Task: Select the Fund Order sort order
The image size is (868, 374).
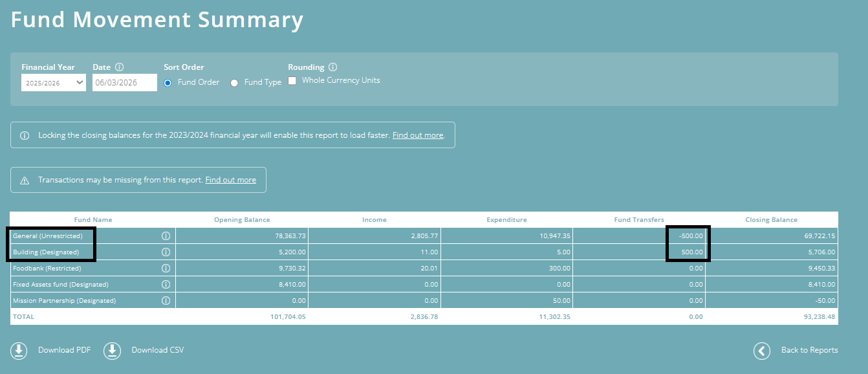Action: click(167, 82)
